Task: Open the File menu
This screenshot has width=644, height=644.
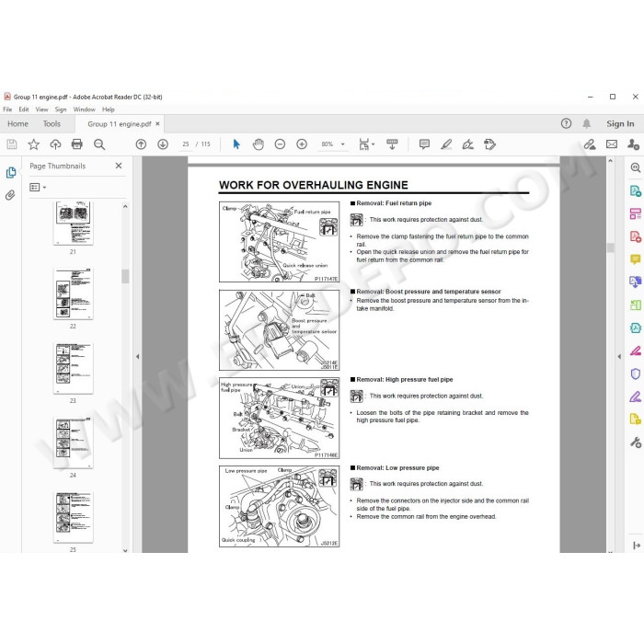Action: (7, 109)
